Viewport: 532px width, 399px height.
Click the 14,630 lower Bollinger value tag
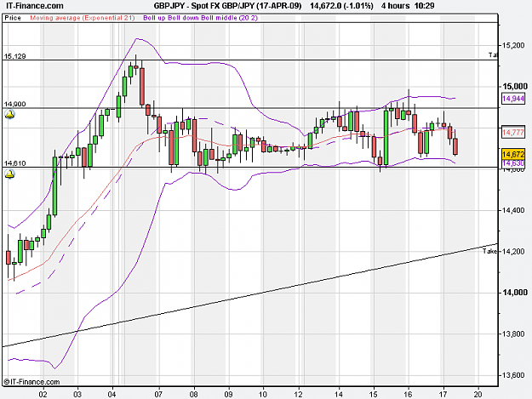click(513, 163)
